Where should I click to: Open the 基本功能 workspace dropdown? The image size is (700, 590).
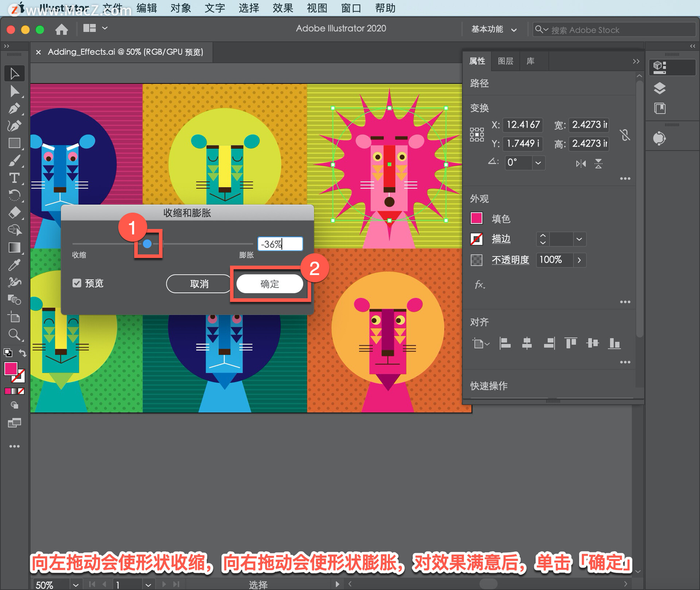point(494,29)
